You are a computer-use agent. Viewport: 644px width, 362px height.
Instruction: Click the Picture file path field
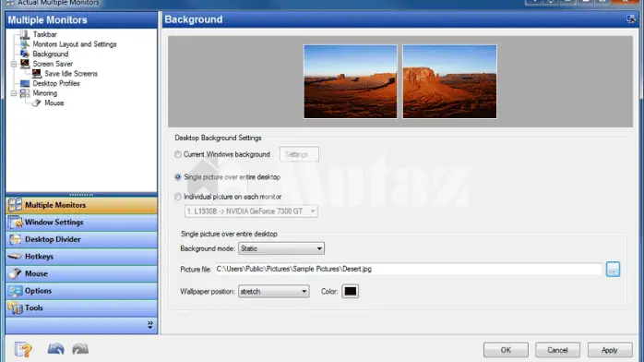pos(409,269)
